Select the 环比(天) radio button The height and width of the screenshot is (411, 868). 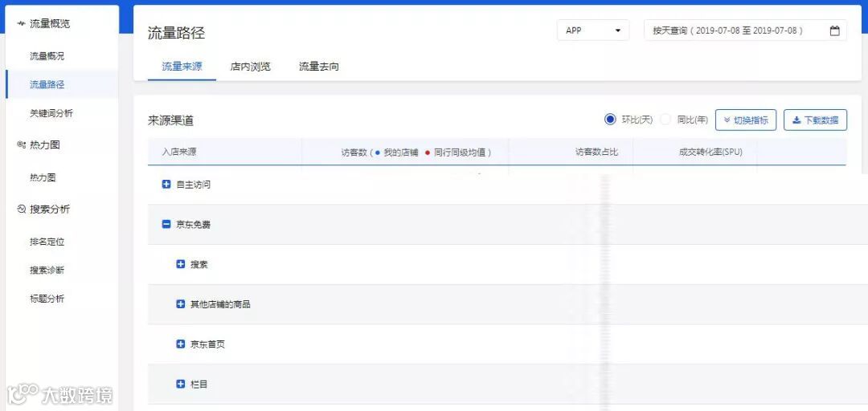coord(610,120)
